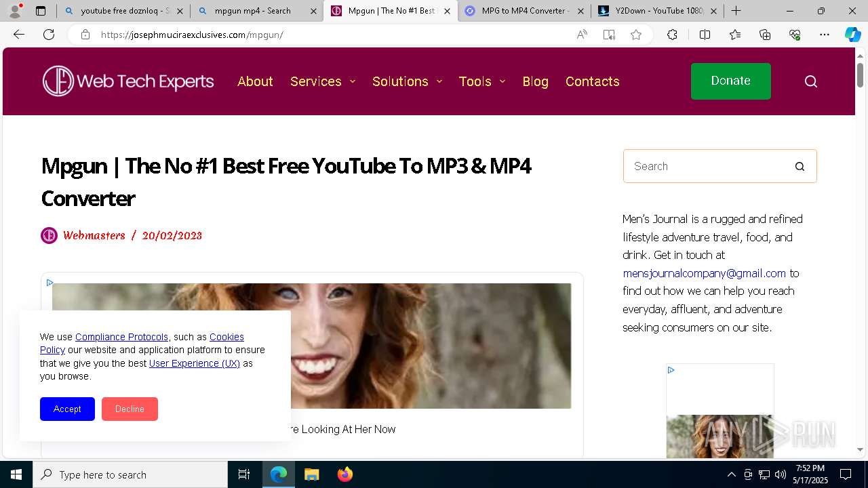
Task: Open Settings and more ellipsis menu
Action: pos(825,35)
